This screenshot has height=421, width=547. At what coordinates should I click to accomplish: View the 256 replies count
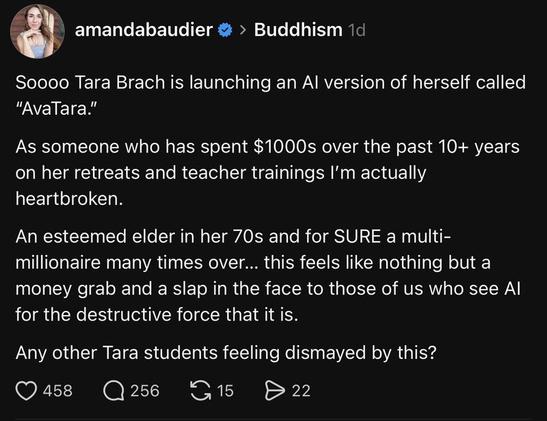145,391
